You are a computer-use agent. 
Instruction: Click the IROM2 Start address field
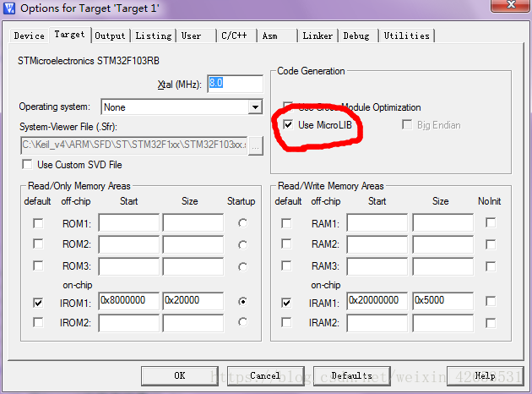coord(129,323)
